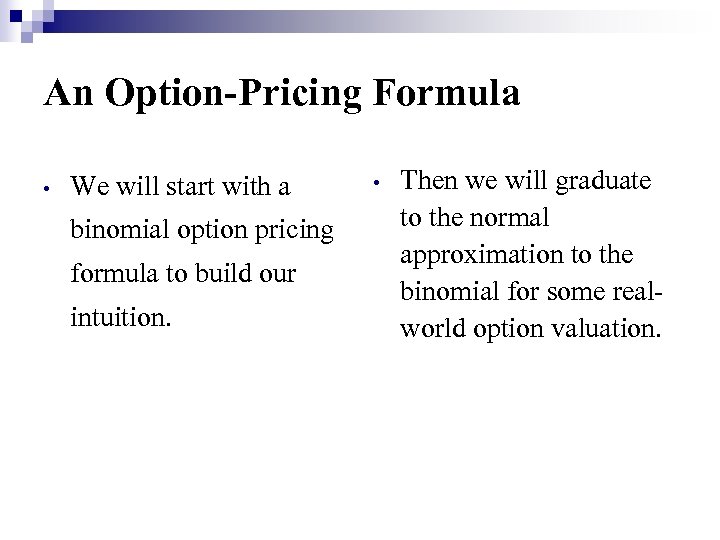This screenshot has width=720, height=540.
Task: Click the line "binomial for some real-"
Action: point(530,291)
